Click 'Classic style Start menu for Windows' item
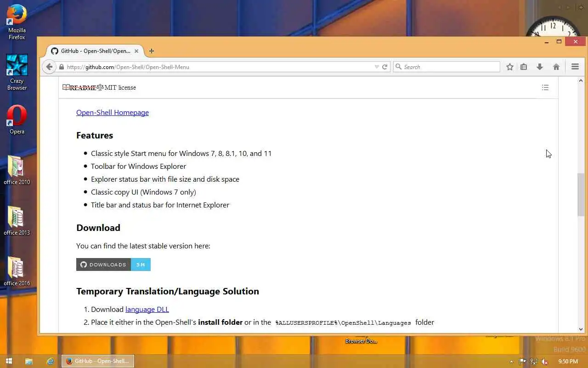This screenshot has width=588, height=368. point(181,153)
